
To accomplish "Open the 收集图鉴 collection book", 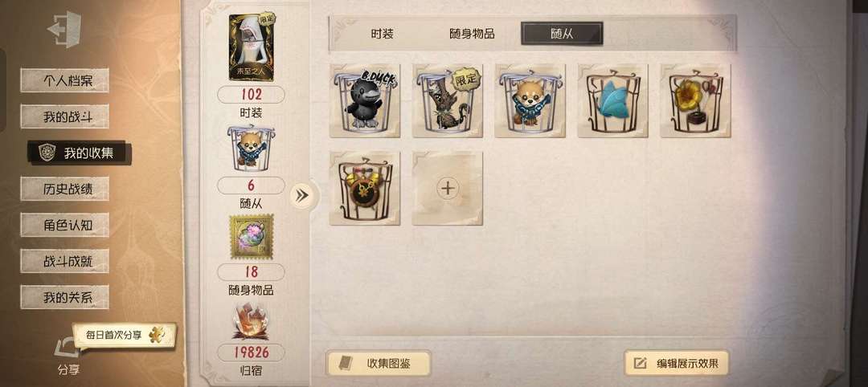I will 378,364.
